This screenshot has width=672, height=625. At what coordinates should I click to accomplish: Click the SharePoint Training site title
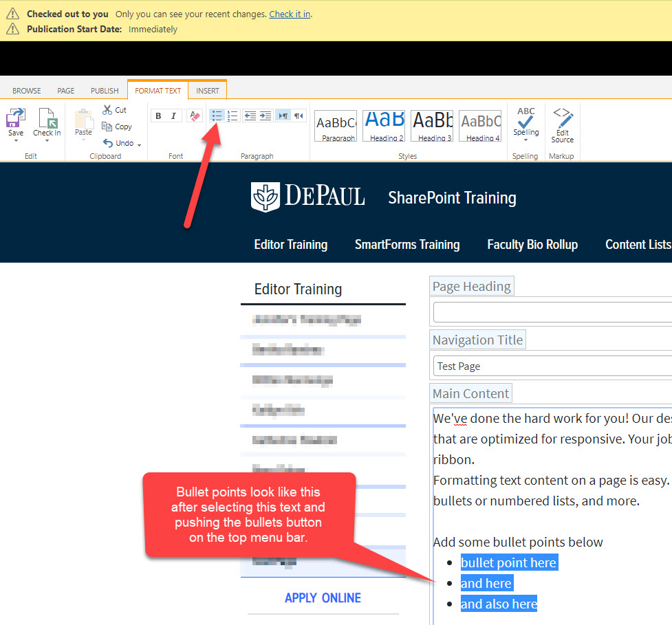(452, 198)
